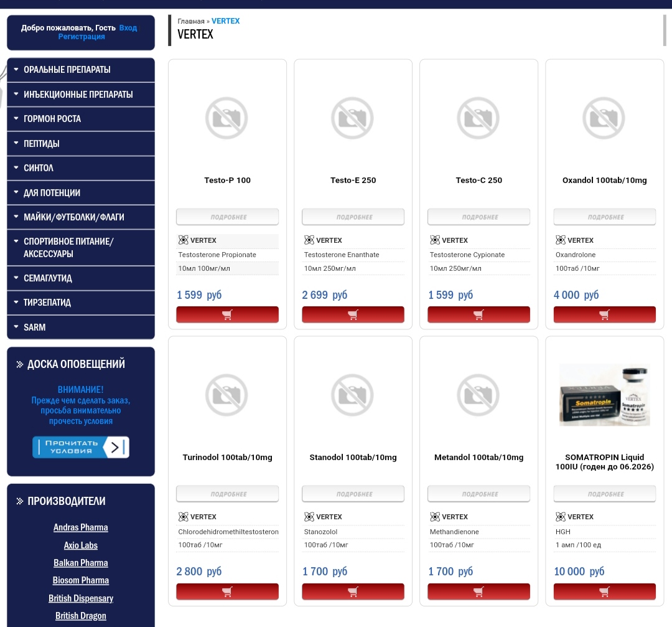Click ПОДРОБНЕЕ for Stanodol 100tab/10mg
The height and width of the screenshot is (627, 672).
[x=353, y=494]
